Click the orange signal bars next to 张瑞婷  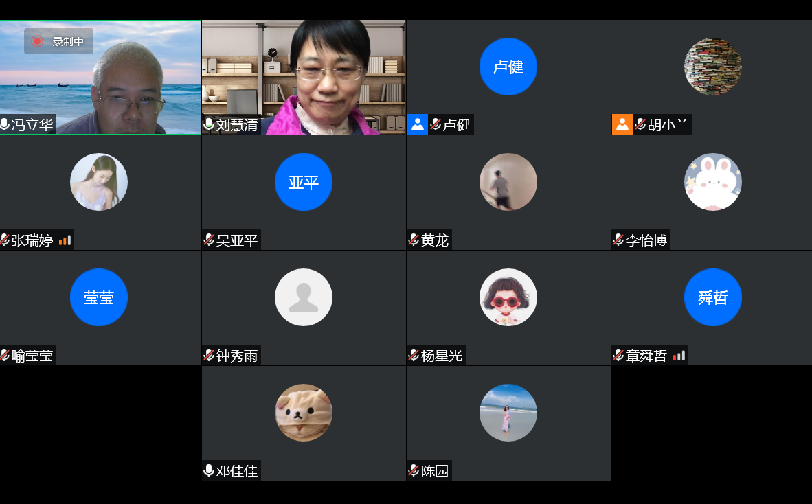pos(65,240)
